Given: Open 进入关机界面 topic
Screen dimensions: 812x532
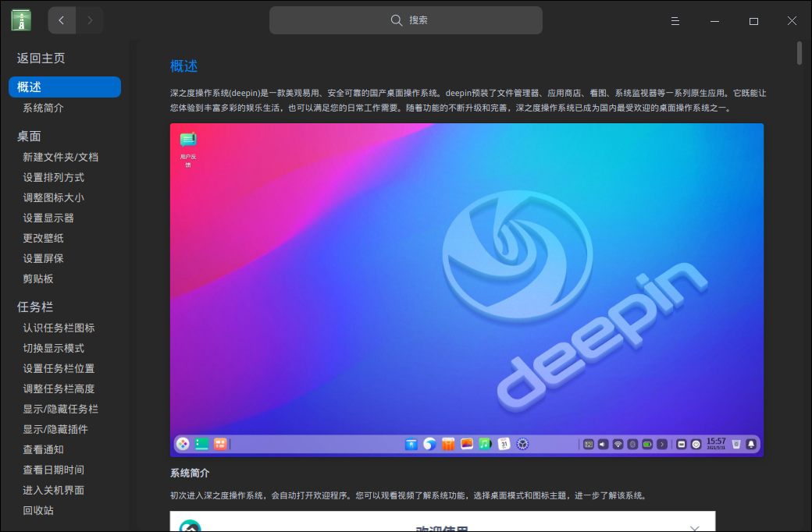Looking at the screenshot, I should pos(53,490).
